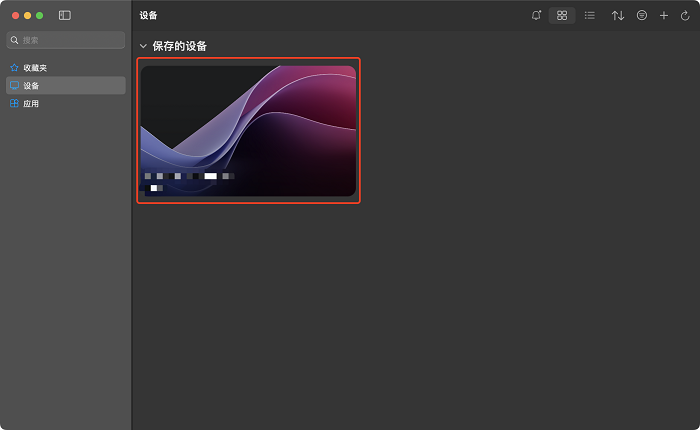Enter full screen with green button
This screenshot has height=430, width=700.
(39, 15)
